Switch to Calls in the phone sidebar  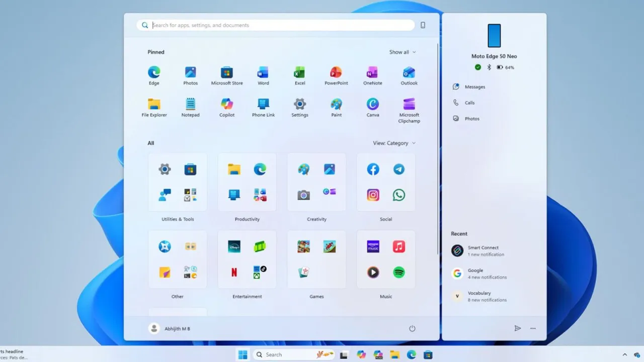(x=469, y=103)
